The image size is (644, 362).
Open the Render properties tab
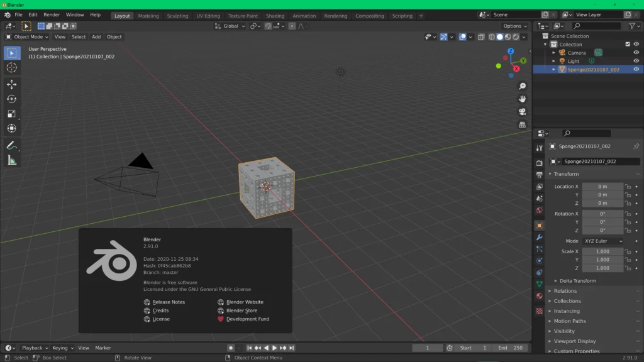539,163
